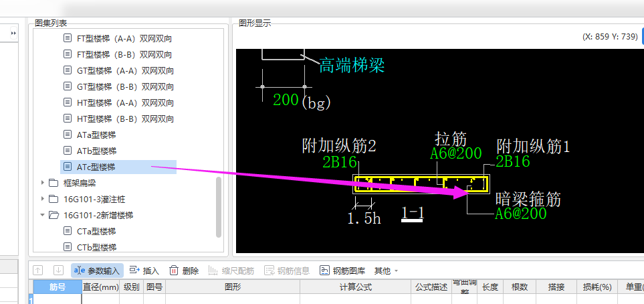
Task: Expand the 框架扁梁 folder
Action: click(x=42, y=183)
